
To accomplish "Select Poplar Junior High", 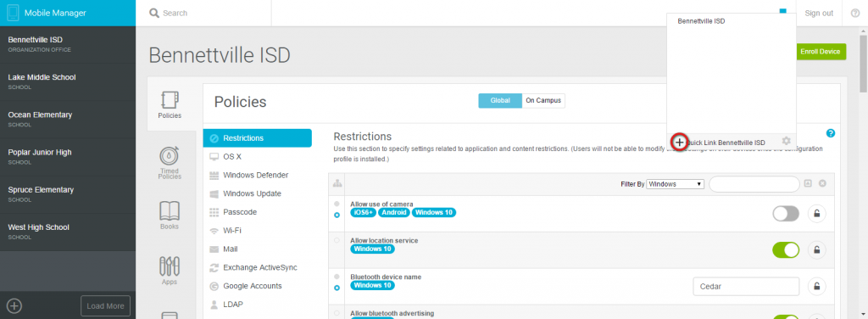I will point(68,157).
